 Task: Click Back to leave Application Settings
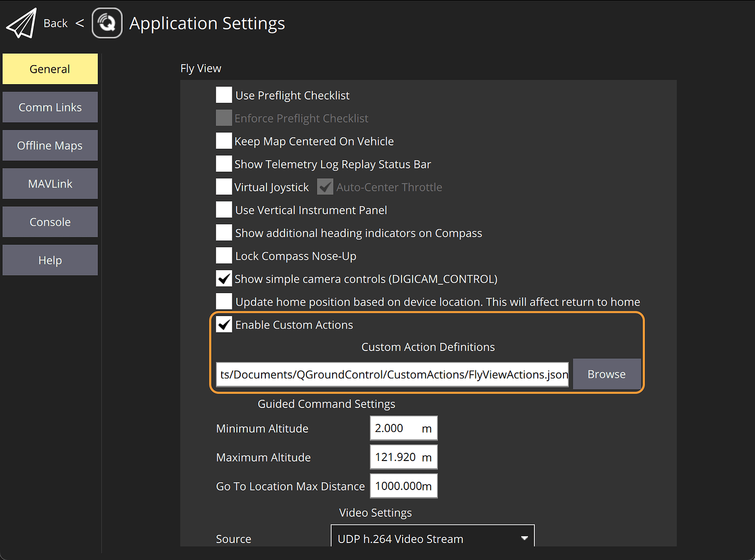pos(55,23)
